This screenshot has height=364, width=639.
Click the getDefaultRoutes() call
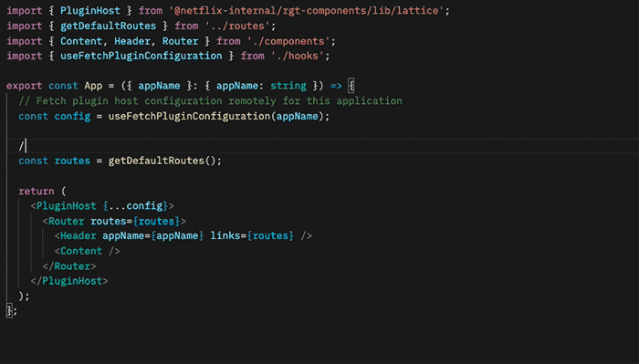pos(162,161)
